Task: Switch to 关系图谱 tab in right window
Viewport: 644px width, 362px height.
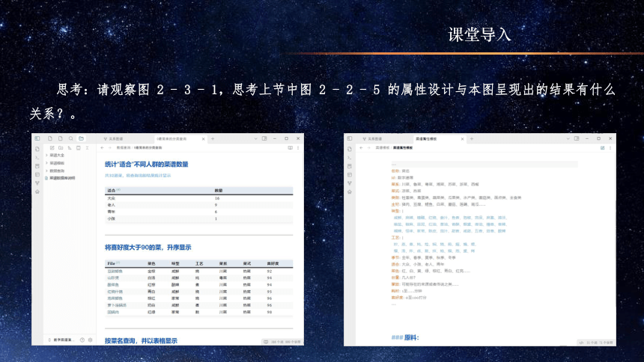Action: coord(373,138)
